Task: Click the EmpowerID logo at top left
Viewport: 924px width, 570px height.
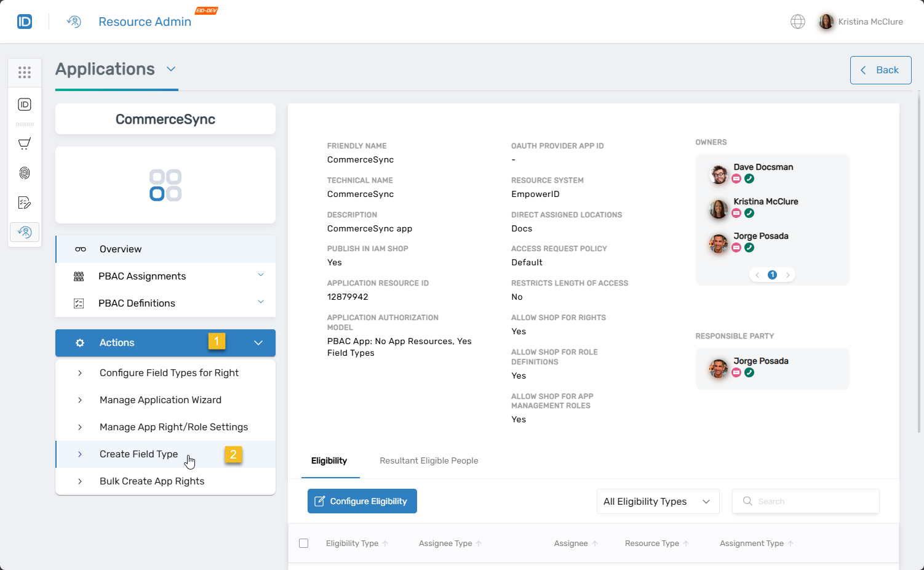Action: pos(25,21)
